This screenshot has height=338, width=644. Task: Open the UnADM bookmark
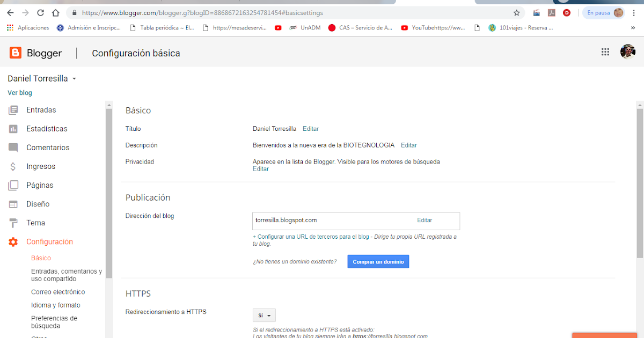[x=305, y=27]
